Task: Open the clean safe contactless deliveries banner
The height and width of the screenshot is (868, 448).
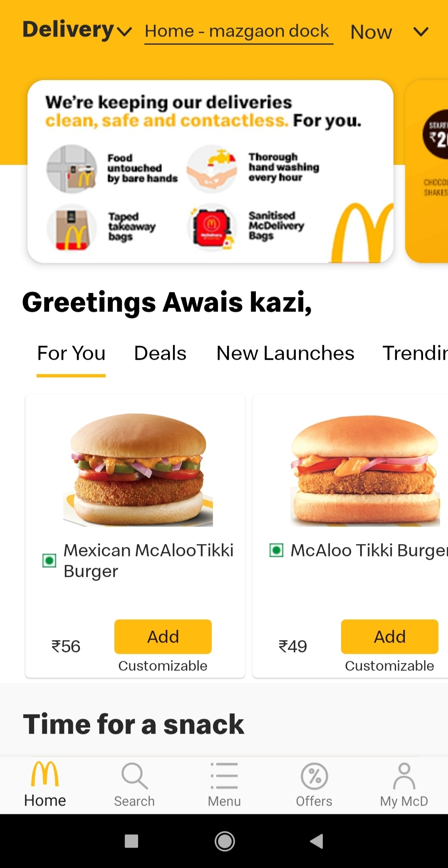Action: click(210, 171)
